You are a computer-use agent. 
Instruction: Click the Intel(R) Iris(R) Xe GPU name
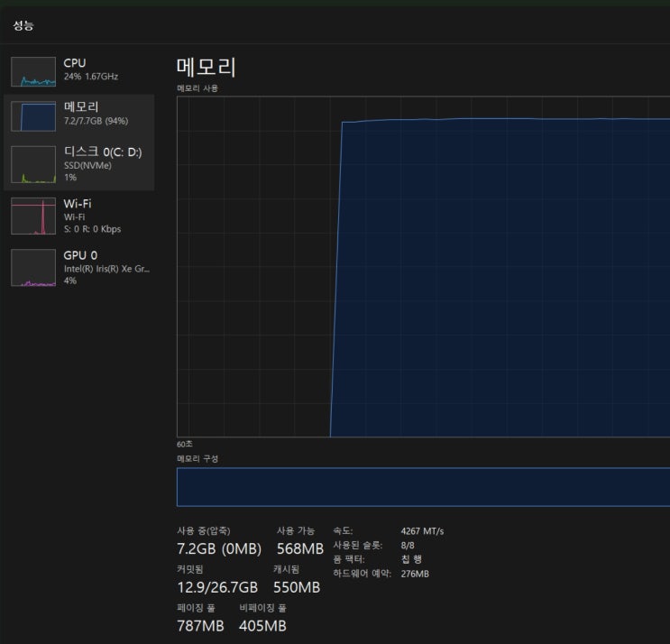coord(106,269)
